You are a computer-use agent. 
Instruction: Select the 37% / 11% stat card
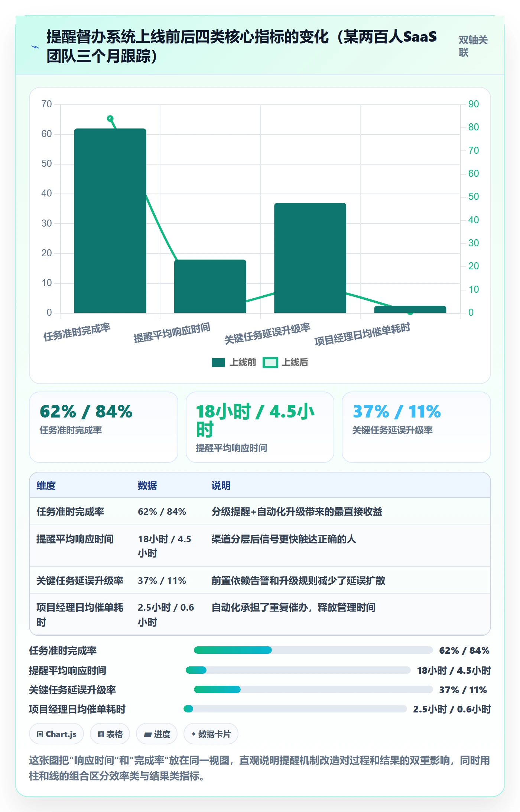[x=416, y=427]
